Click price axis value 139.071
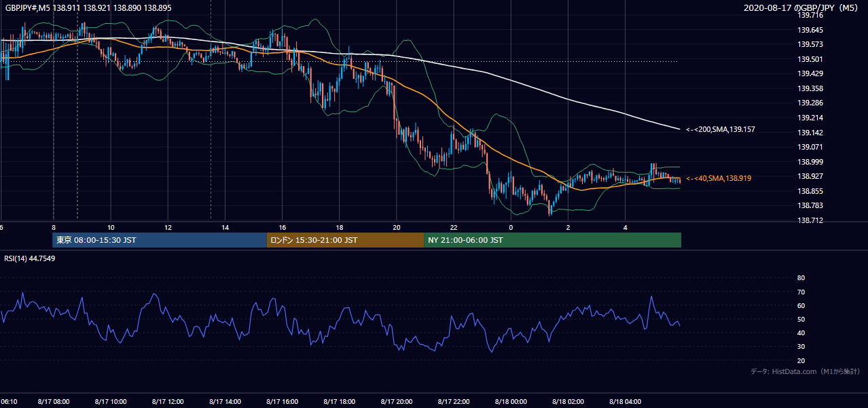The height and width of the screenshot is (408, 868). [810, 147]
